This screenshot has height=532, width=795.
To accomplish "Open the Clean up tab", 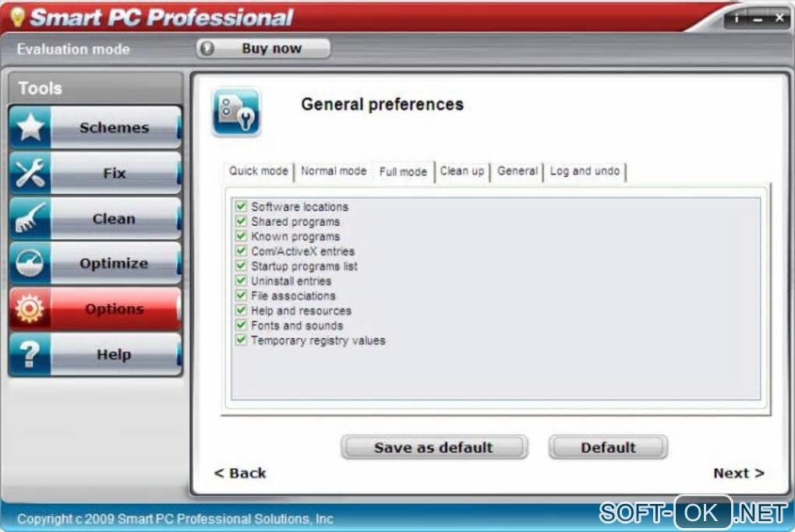I will [x=462, y=171].
